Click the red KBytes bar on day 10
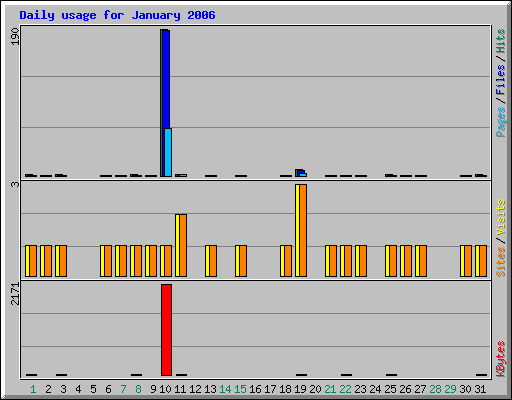The width and height of the screenshot is (512, 400). click(166, 330)
